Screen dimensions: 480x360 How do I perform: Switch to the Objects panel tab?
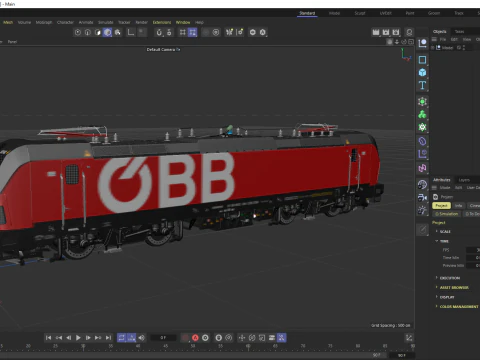point(440,31)
